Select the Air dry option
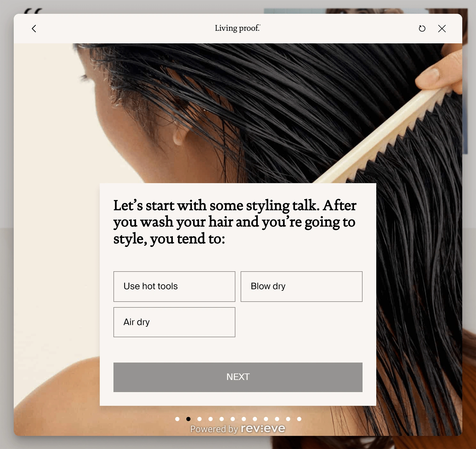 (x=174, y=322)
